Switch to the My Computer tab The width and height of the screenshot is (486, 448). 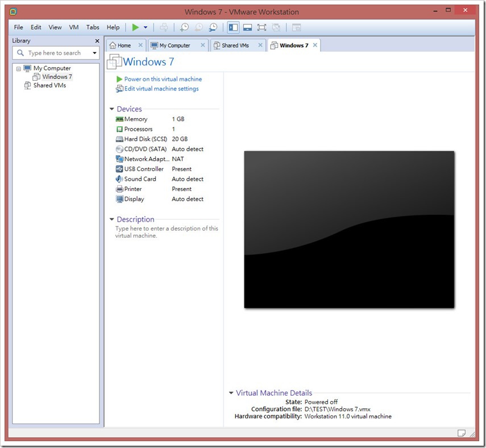coord(175,45)
